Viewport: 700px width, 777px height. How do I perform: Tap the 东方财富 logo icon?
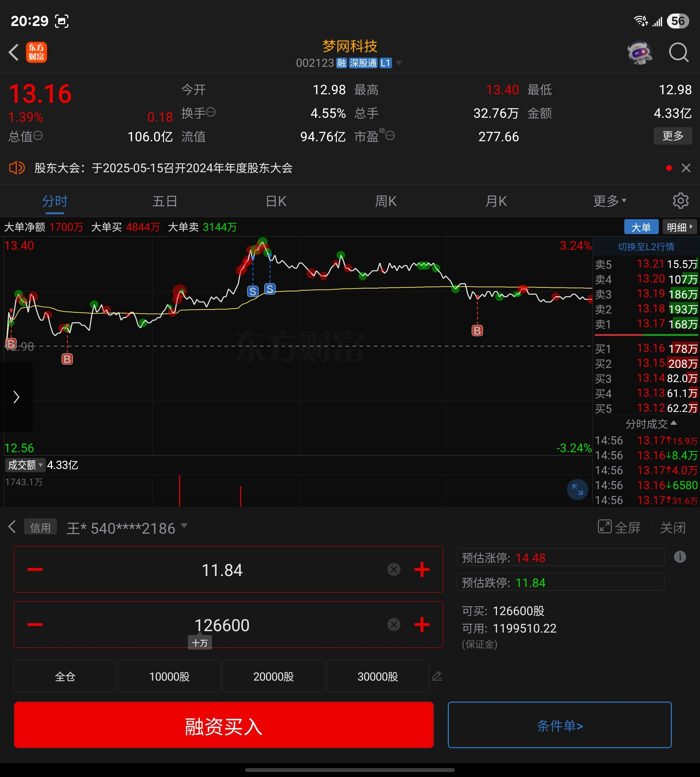tap(37, 52)
